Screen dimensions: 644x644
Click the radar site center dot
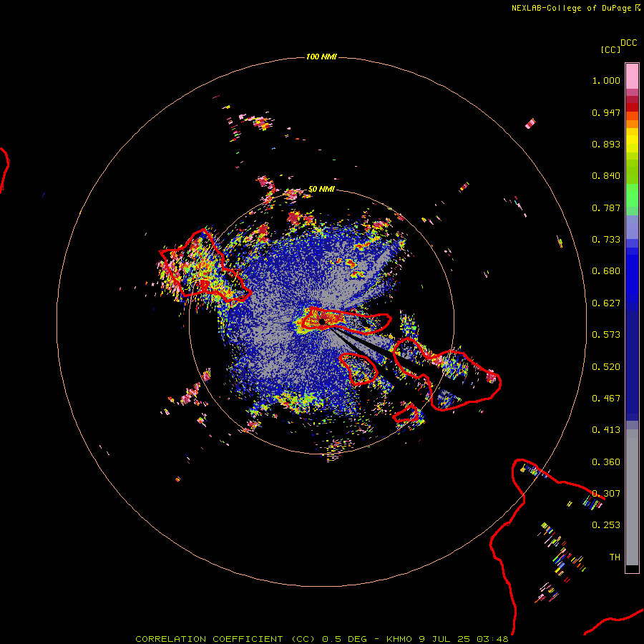click(322, 322)
